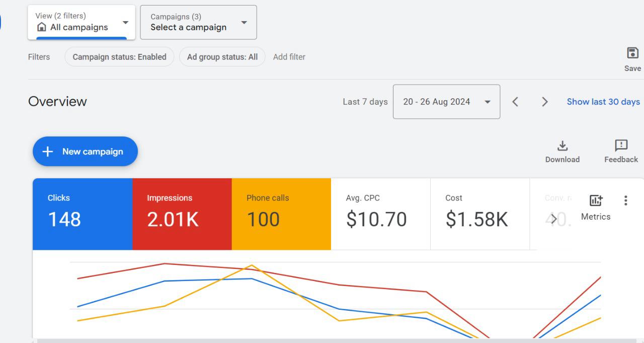The width and height of the screenshot is (644, 343).
Task: Go to next date range arrow
Action: click(x=544, y=102)
